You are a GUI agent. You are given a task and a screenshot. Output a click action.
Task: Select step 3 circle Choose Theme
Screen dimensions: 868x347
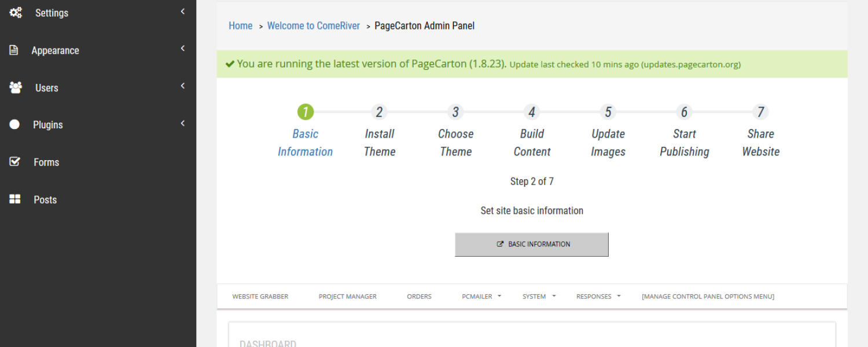coord(455,112)
